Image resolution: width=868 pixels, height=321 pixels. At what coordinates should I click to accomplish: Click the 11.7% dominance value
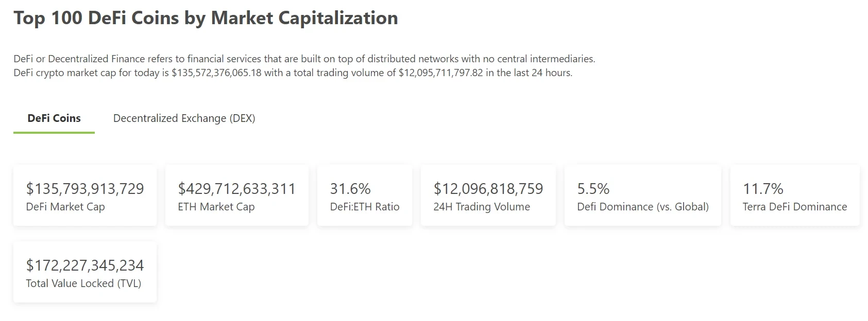pos(763,189)
